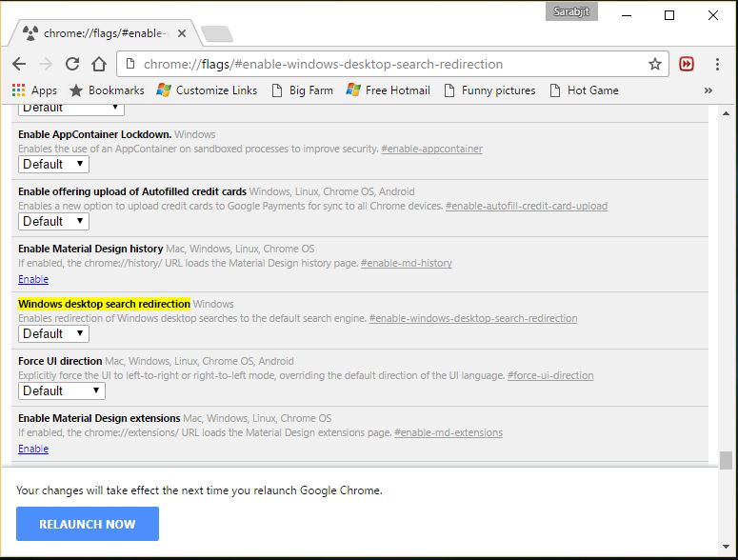Minimize the Chrome window
The height and width of the screenshot is (560, 738).
[x=626, y=15]
